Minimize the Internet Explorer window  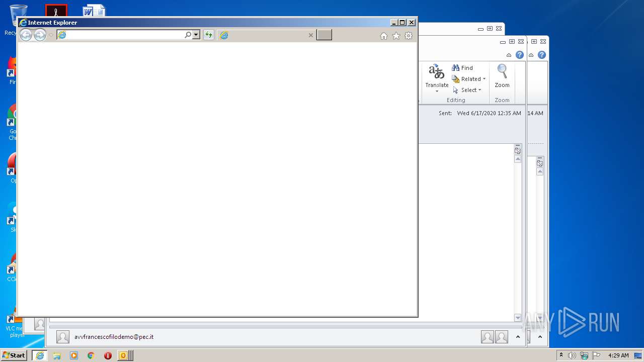pyautogui.click(x=394, y=23)
